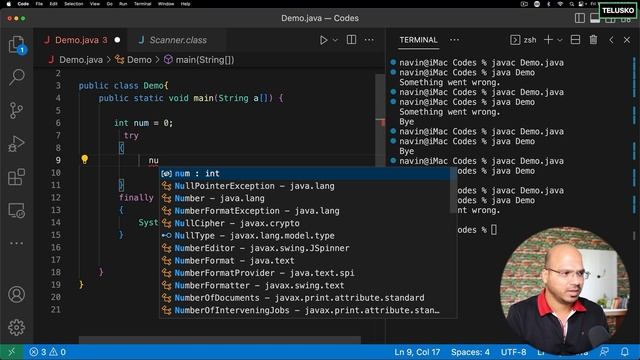Change encoding via UTF-8 status item

tap(513, 352)
